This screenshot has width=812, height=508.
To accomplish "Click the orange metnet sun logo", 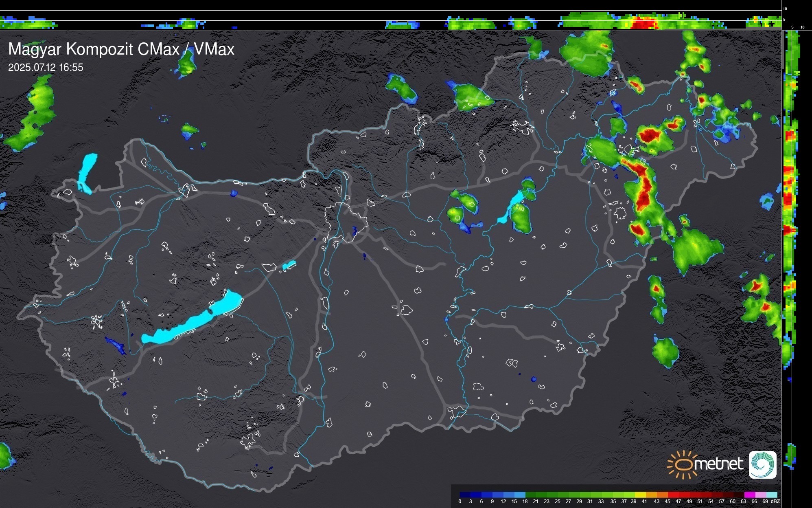I will tap(683, 464).
